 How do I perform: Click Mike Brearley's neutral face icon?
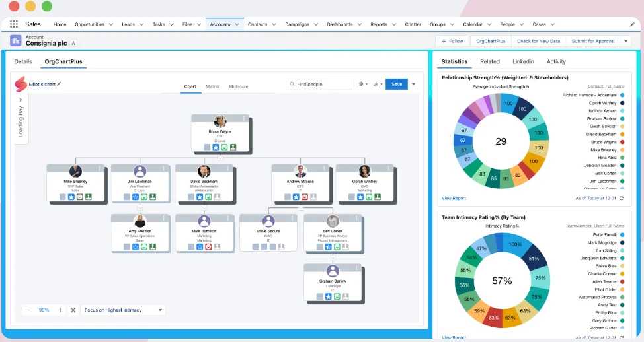coord(80,197)
